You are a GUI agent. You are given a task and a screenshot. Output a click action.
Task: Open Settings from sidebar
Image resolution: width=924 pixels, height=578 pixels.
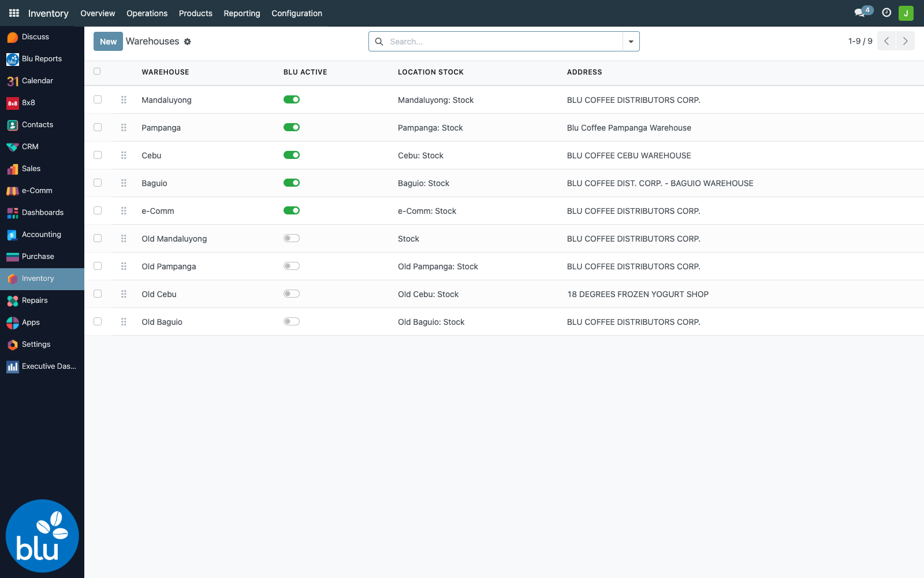(x=42, y=344)
